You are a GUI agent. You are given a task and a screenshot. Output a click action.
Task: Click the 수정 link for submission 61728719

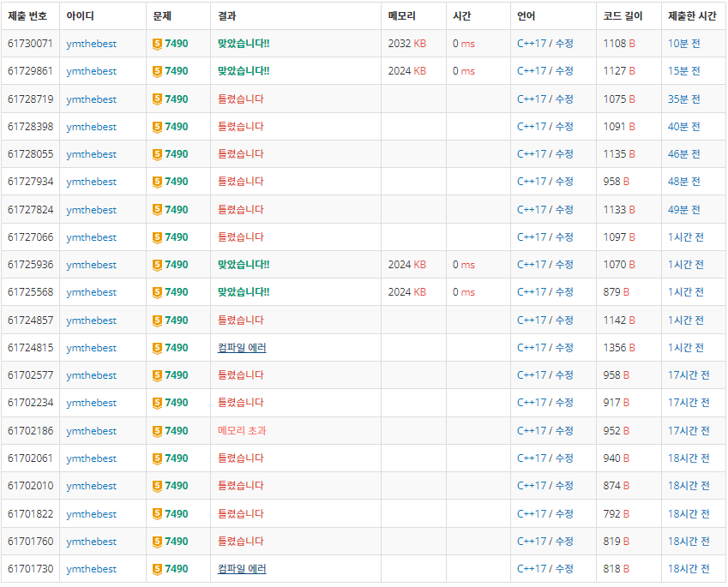pos(564,99)
